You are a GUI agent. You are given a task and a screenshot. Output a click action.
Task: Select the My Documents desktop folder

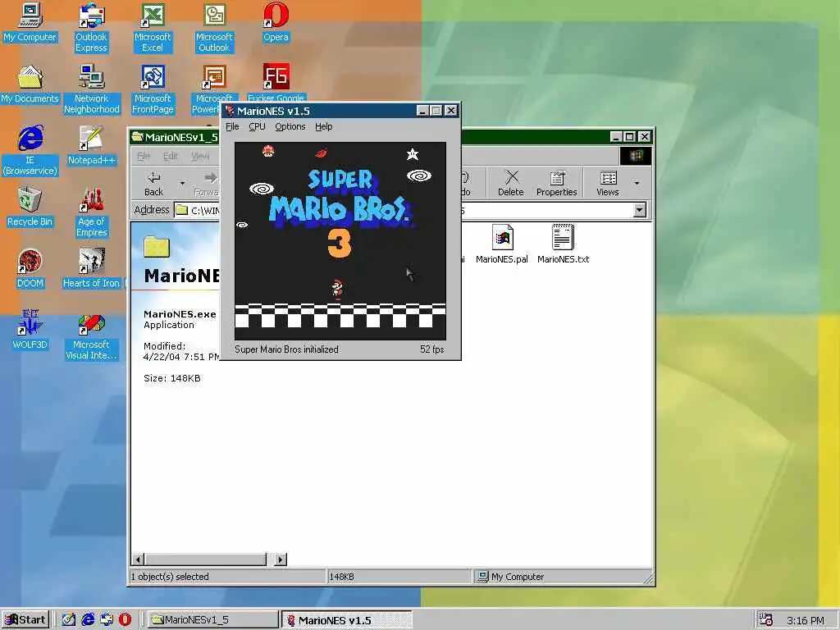[30, 84]
